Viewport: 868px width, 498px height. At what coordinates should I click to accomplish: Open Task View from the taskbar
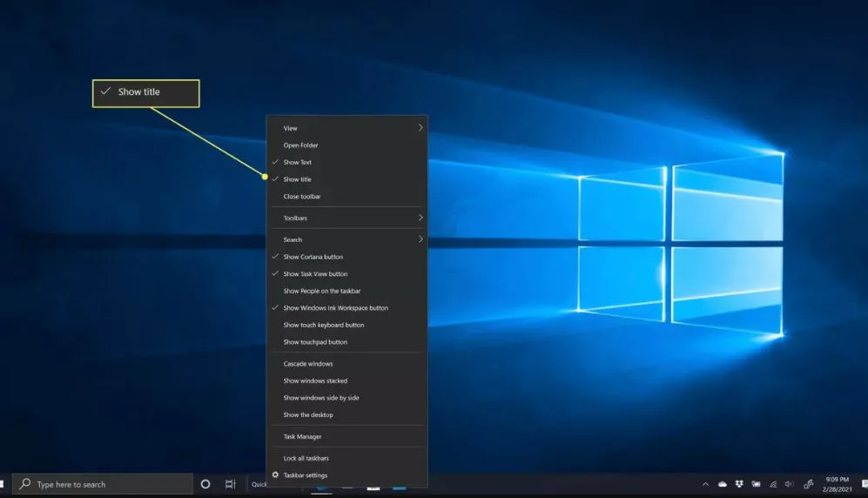pyautogui.click(x=231, y=484)
